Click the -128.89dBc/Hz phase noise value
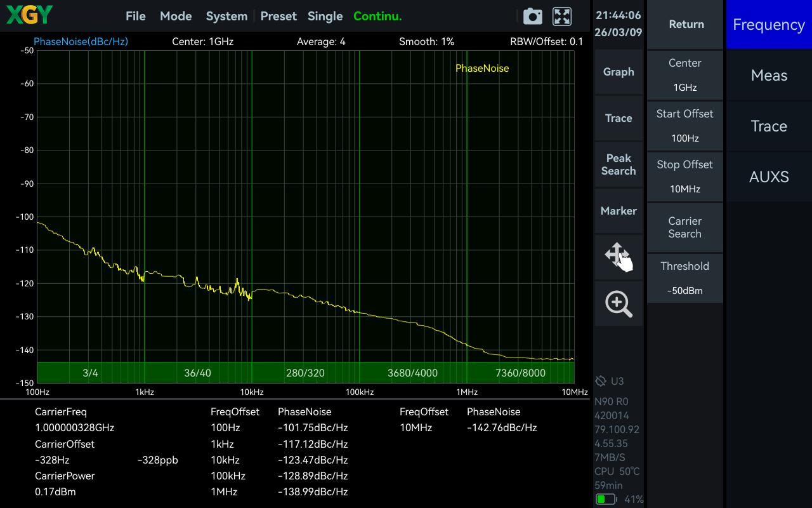The width and height of the screenshot is (812, 508). click(x=313, y=476)
